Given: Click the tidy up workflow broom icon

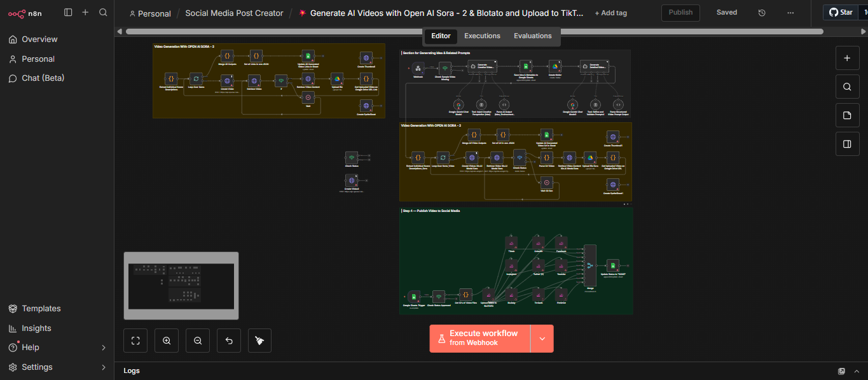Looking at the screenshot, I should click(x=259, y=341).
